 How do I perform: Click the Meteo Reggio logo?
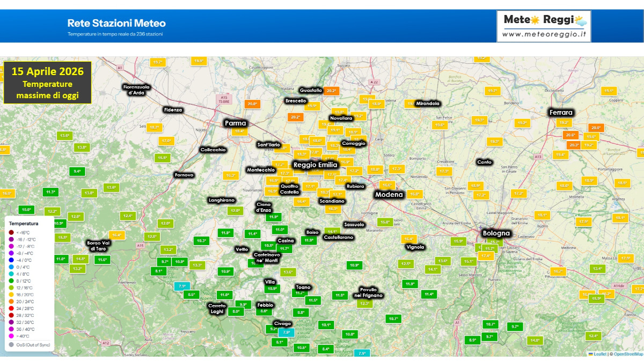[x=544, y=26]
